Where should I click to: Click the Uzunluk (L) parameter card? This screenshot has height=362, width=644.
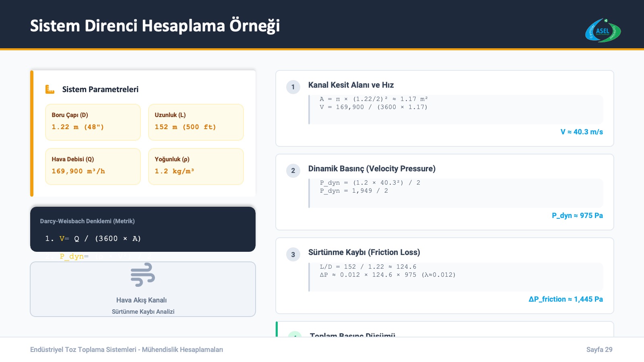point(196,122)
